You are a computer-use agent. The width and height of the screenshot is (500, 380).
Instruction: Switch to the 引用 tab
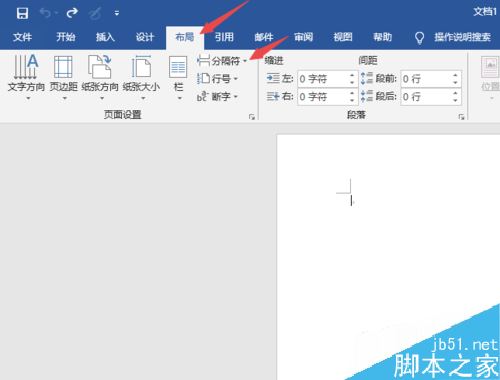(x=224, y=37)
